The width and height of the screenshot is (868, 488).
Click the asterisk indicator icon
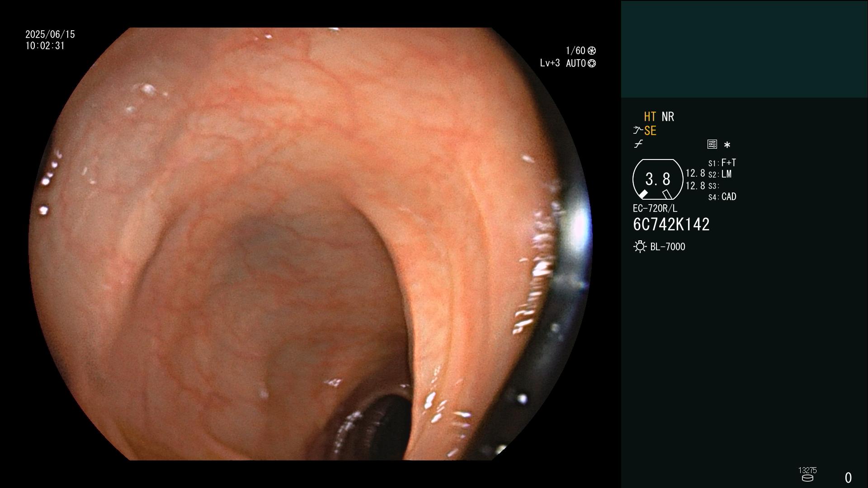pyautogui.click(x=727, y=145)
